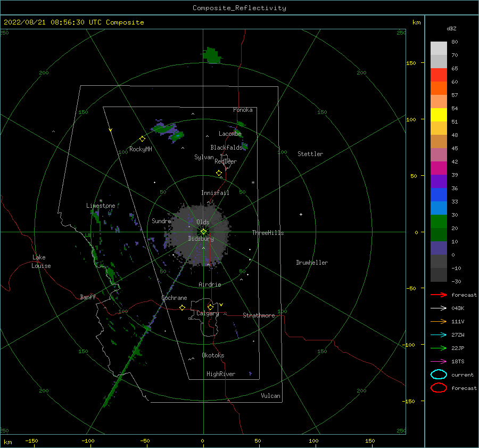Click the yellow V marker beside Calgary

221,305
